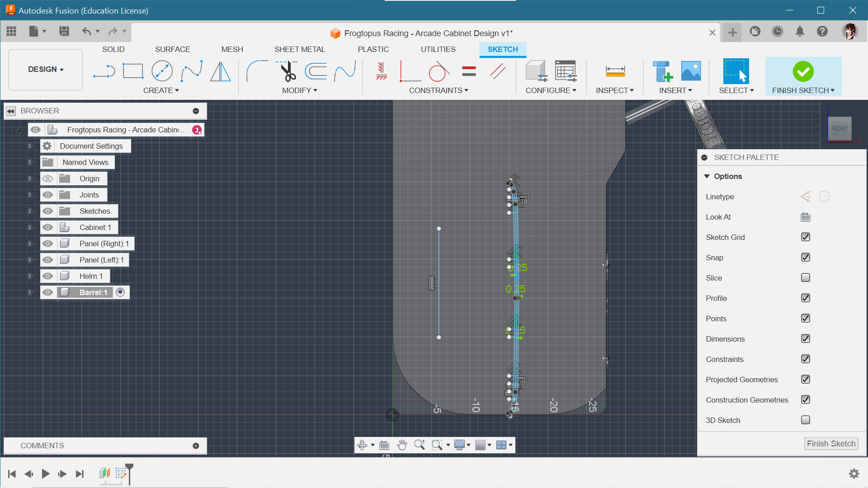Screen dimensions: 868x488
Task: Hide the Helm:1 component
Action: pos(47,276)
